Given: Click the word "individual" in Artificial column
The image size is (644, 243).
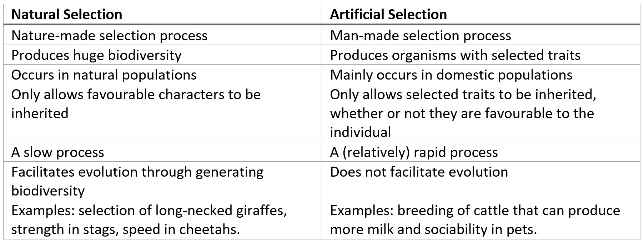Looking at the screenshot, I should pyautogui.click(x=360, y=132).
